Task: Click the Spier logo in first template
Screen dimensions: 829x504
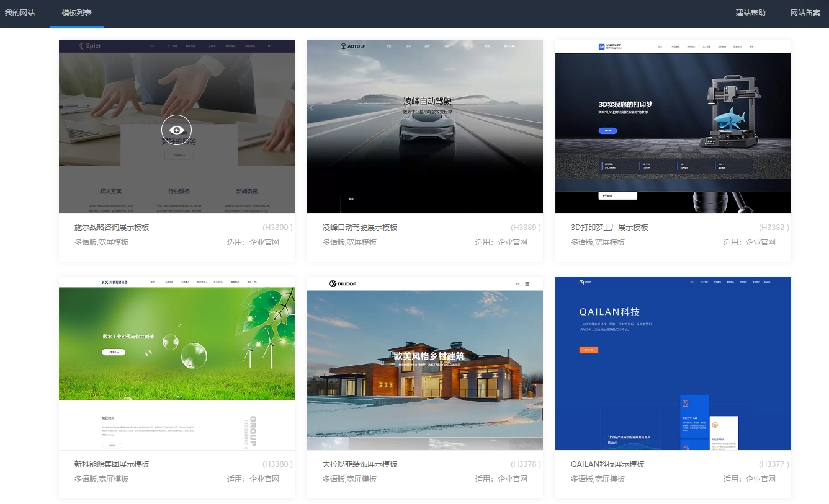Action: tap(90, 46)
